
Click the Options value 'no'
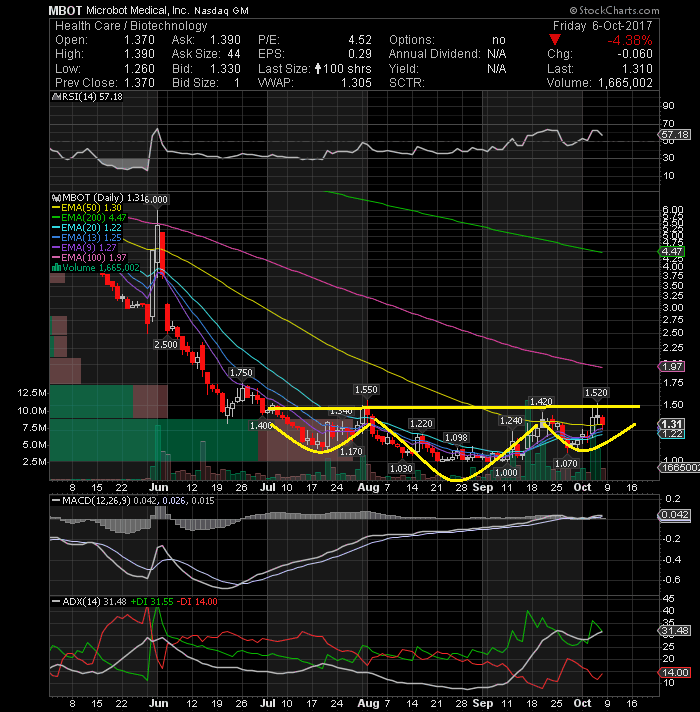click(x=499, y=40)
